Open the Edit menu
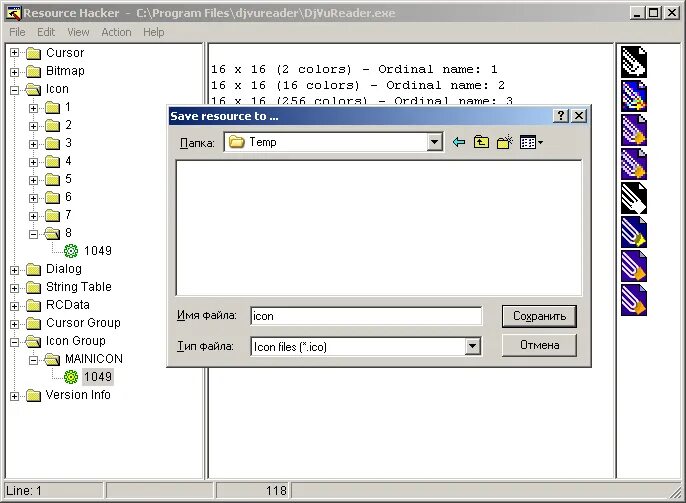 (x=46, y=32)
